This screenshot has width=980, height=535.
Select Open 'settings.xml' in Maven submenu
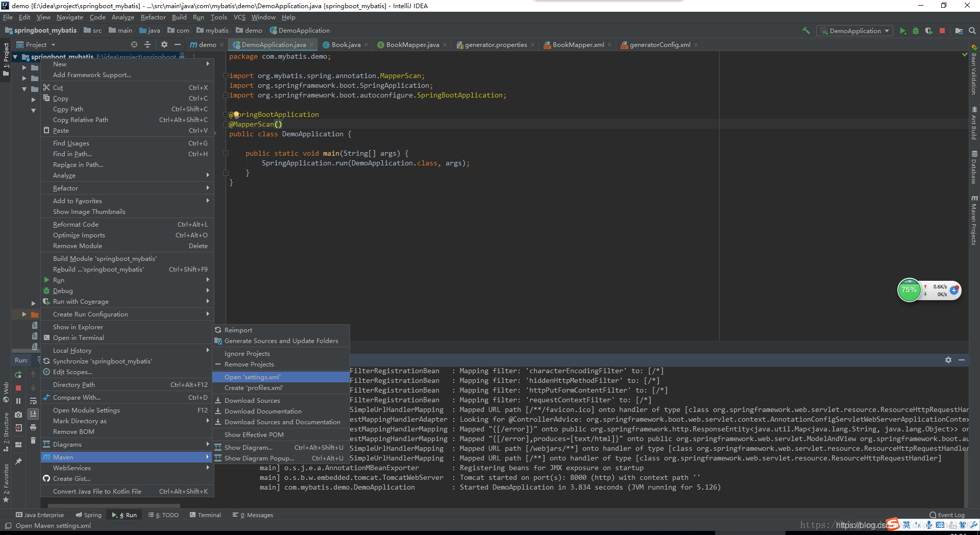[281, 377]
